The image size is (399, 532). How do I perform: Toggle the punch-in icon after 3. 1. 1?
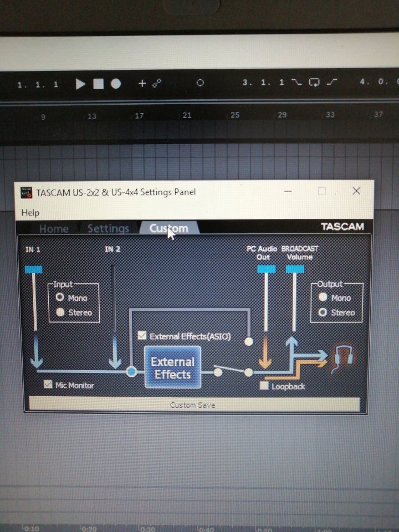tap(296, 82)
